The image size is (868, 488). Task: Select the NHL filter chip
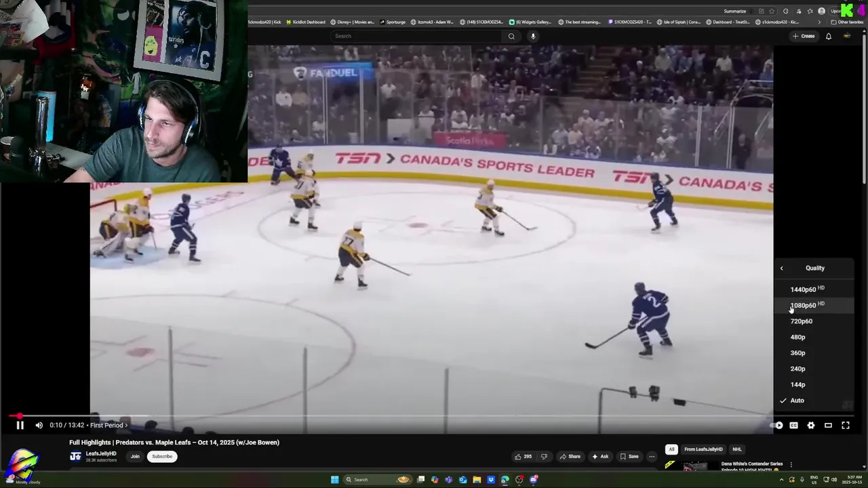737,449
